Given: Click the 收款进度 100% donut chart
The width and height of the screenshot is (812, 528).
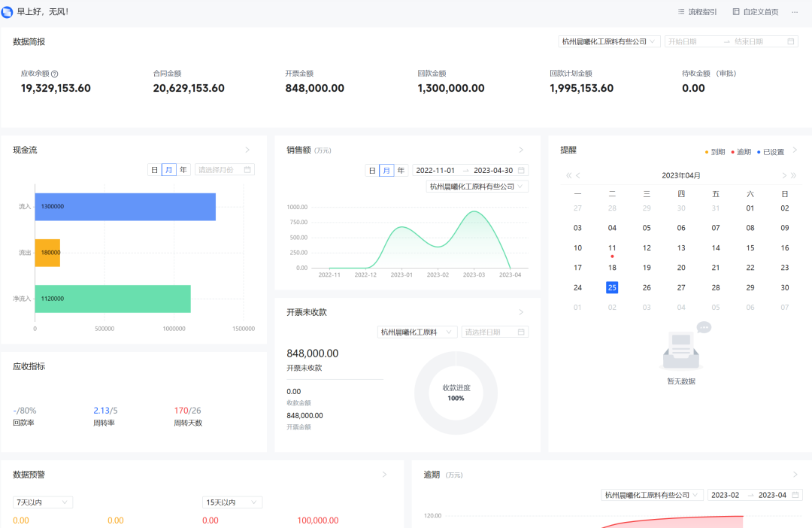Looking at the screenshot, I should 456,393.
